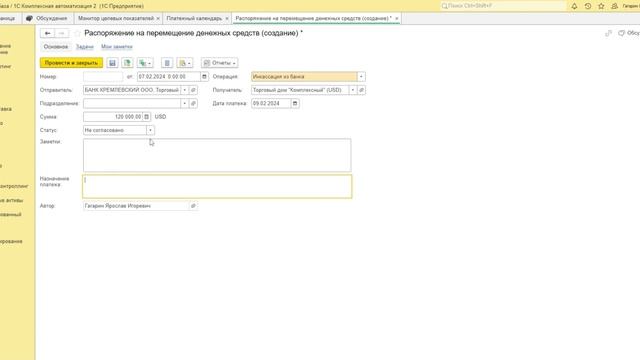Viewport: 640px width, 360px height.
Task: Open the Отправитель item via its open icon
Action: pos(193,90)
